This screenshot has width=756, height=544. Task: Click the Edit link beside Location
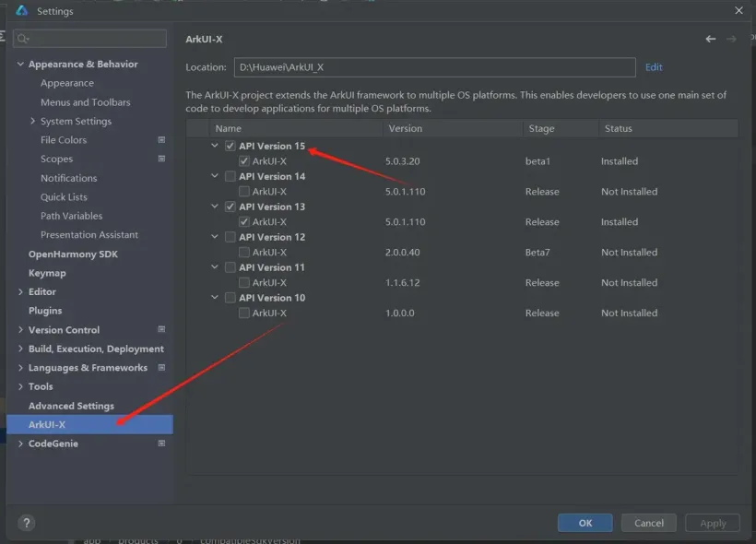654,67
